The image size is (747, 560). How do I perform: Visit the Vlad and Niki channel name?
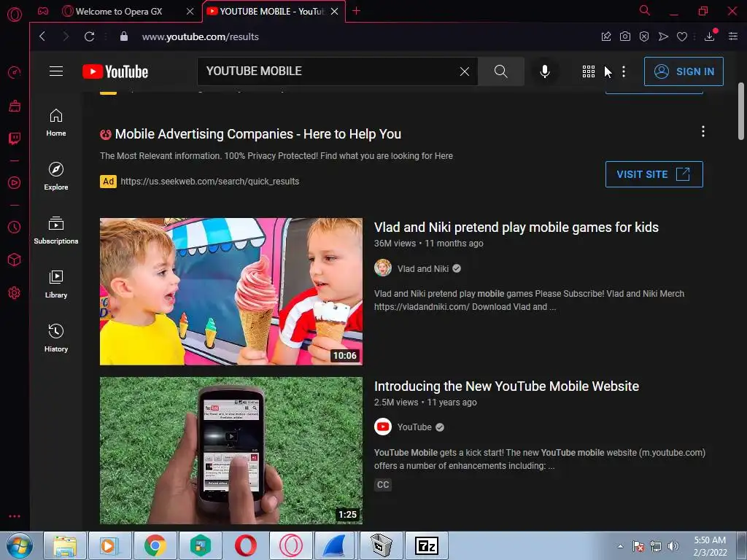click(x=423, y=268)
